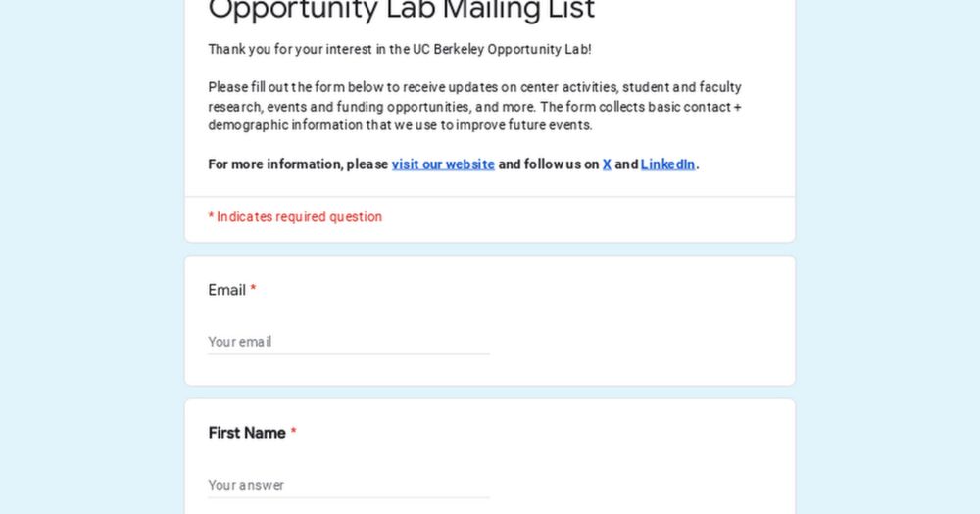Image resolution: width=980 pixels, height=514 pixels.
Task: Click the Email question label
Action: 227,290
